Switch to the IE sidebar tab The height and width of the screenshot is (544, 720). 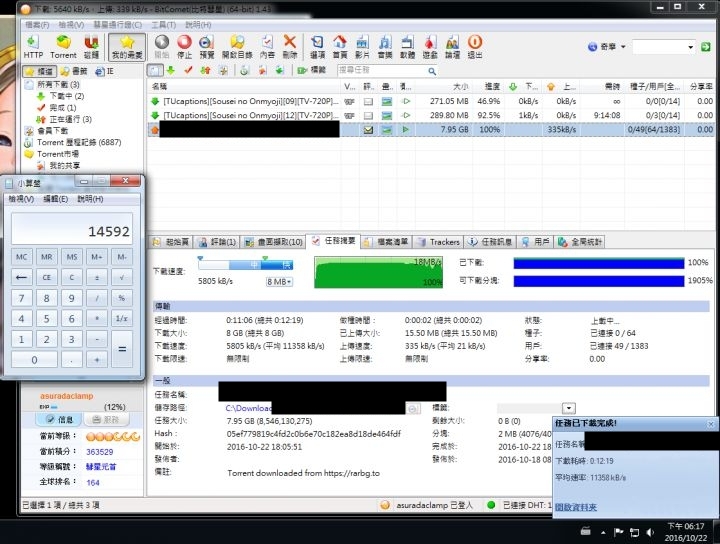click(104, 71)
